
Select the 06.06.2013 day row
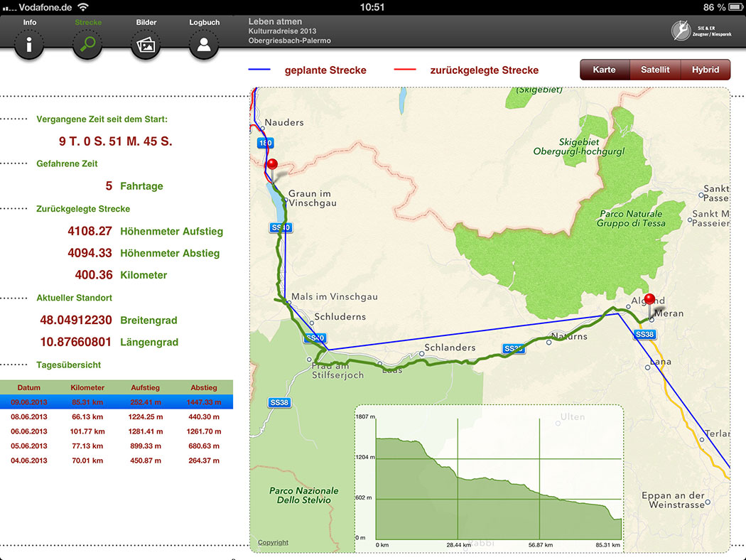(x=117, y=431)
